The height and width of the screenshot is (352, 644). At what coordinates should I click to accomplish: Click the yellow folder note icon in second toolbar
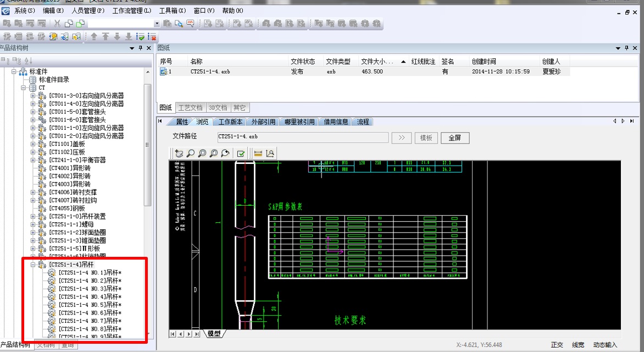[x=53, y=37]
